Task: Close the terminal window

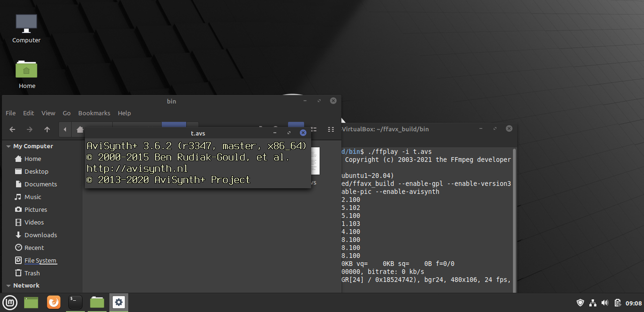Action: click(509, 129)
